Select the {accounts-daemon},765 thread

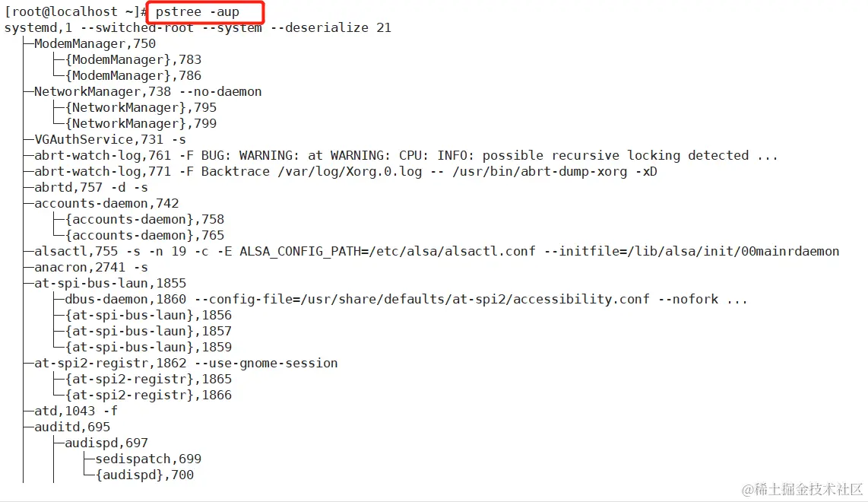pyautogui.click(x=144, y=236)
